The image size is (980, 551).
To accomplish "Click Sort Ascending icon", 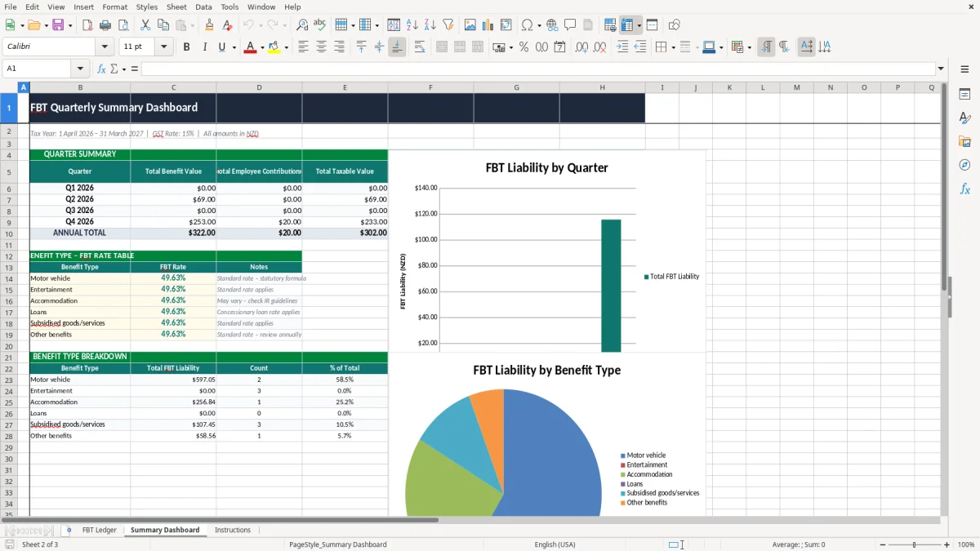I will (x=412, y=25).
